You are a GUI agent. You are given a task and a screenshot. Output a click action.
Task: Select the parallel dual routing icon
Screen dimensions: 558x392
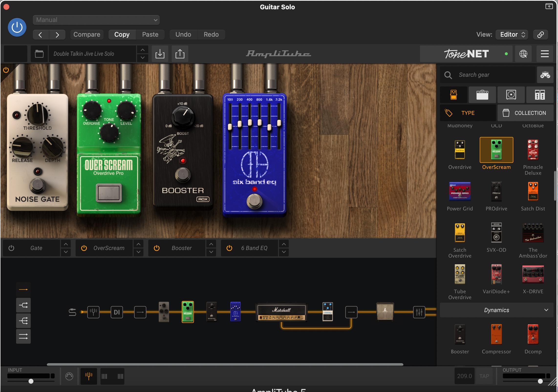23,337
